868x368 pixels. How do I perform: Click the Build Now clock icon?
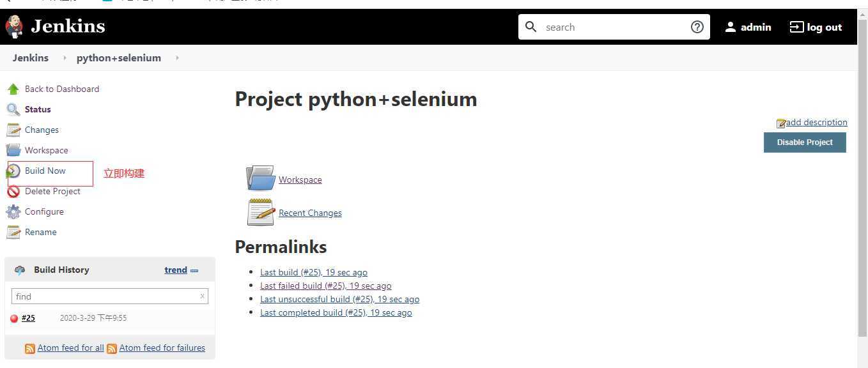(13, 171)
